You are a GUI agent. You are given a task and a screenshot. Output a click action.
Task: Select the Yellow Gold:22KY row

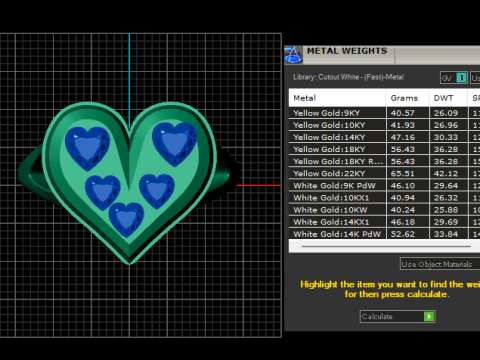pos(384,173)
